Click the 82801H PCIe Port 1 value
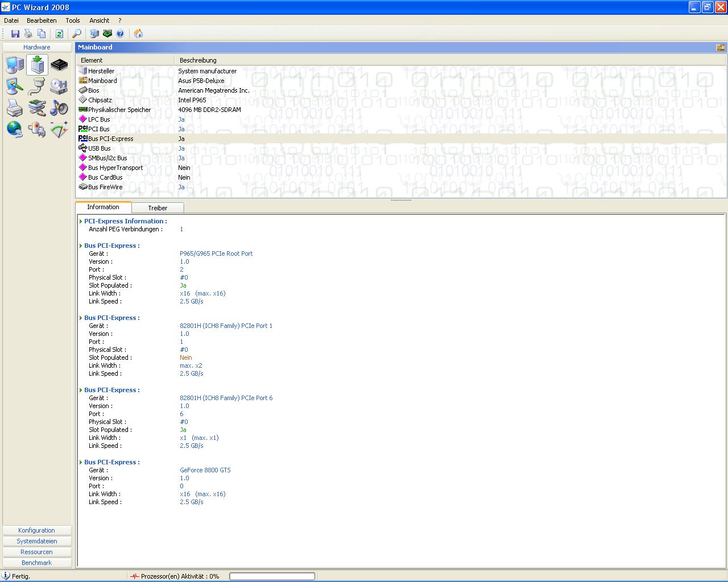This screenshot has height=582, width=728. click(226, 326)
